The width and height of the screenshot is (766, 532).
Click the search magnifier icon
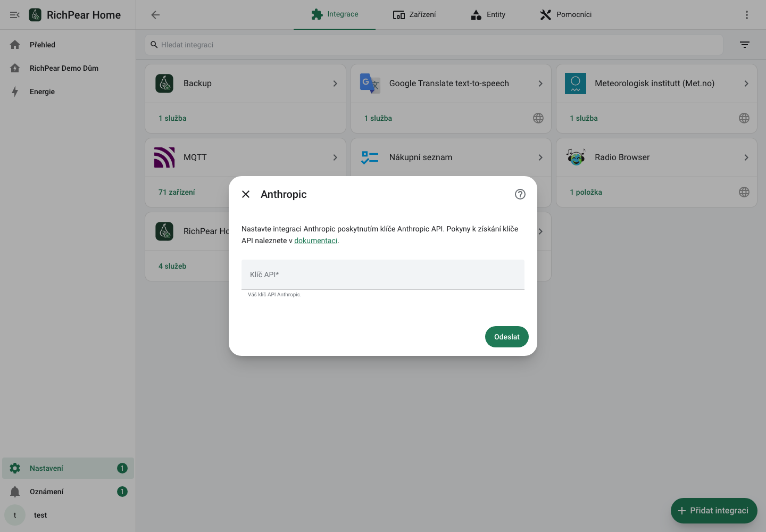pos(154,45)
